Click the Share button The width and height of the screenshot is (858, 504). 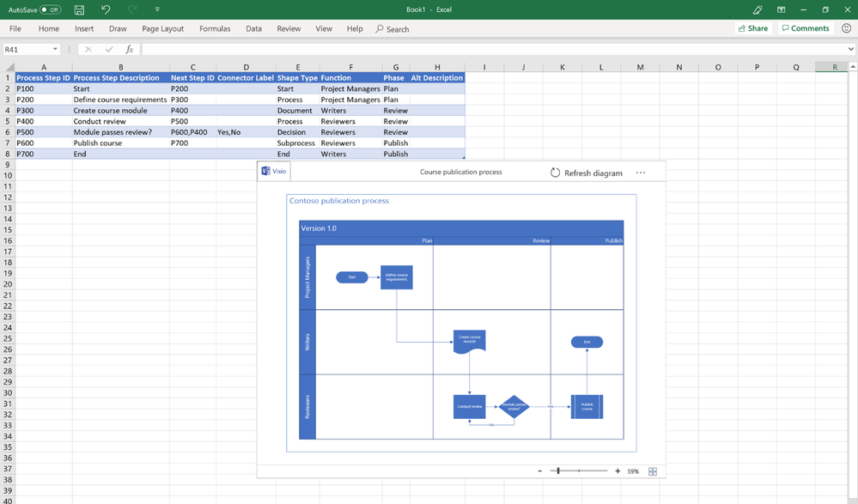[753, 28]
